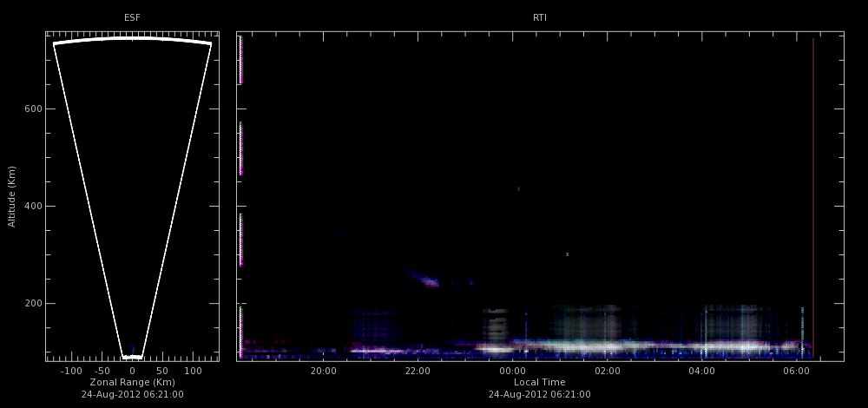Click the timestamp under the RTI plot

(x=540, y=395)
